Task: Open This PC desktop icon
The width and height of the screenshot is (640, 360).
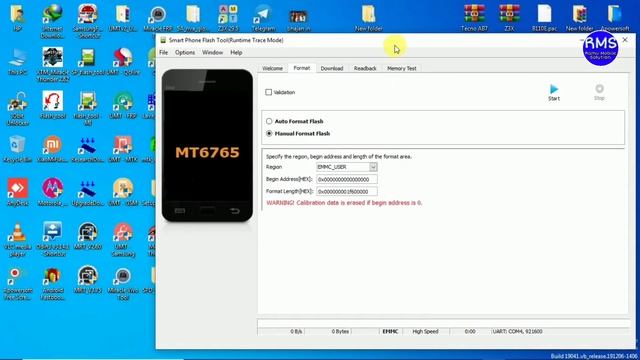Action: (x=17, y=62)
